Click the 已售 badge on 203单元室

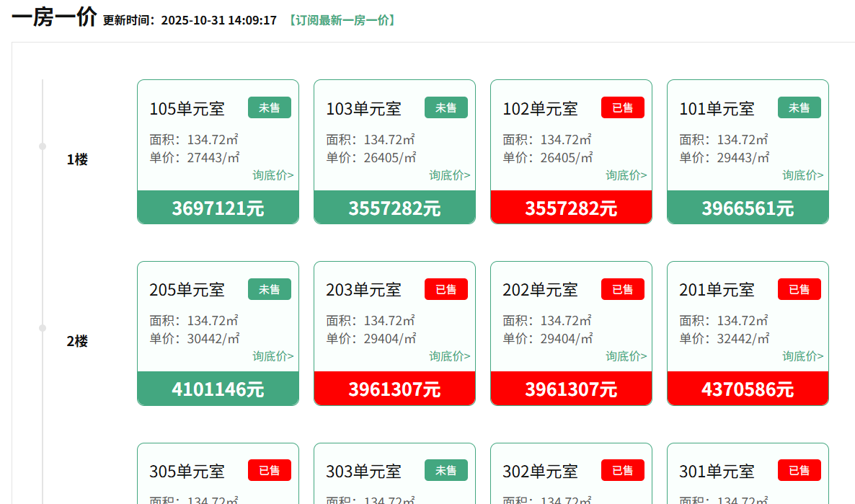coord(446,289)
